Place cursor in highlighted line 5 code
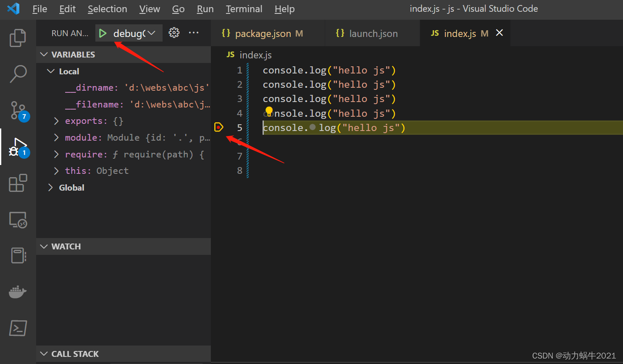The width and height of the screenshot is (623, 364). 334,127
